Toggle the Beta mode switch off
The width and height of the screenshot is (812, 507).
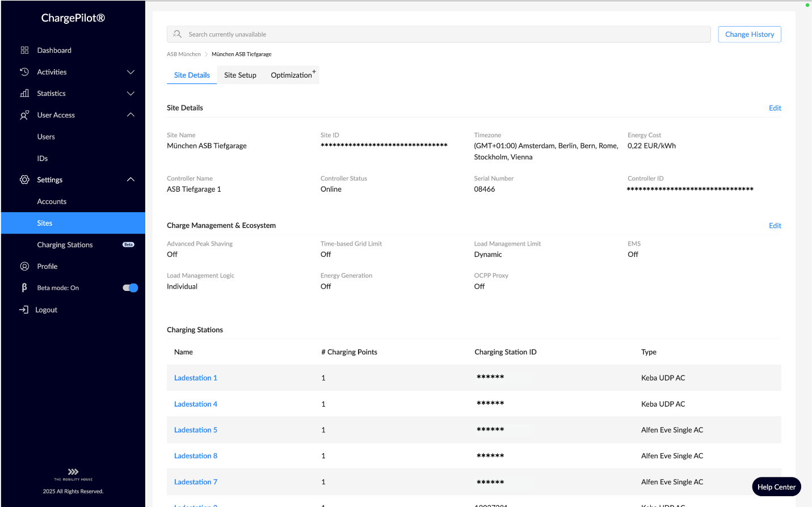click(130, 288)
